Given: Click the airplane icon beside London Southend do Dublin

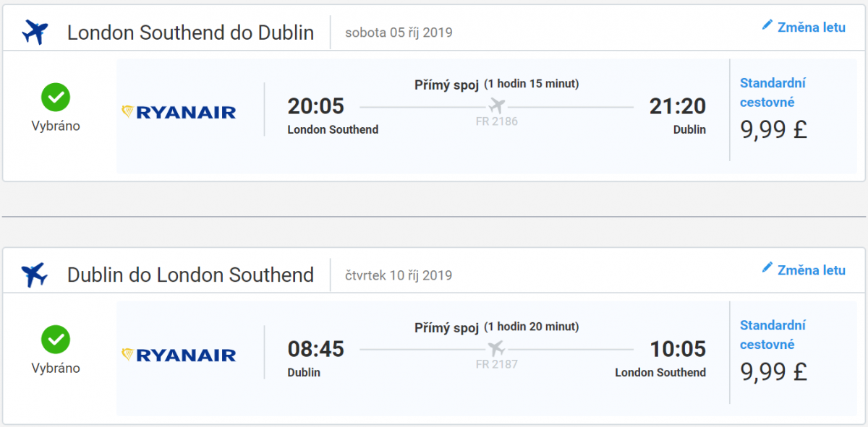Looking at the screenshot, I should (35, 33).
